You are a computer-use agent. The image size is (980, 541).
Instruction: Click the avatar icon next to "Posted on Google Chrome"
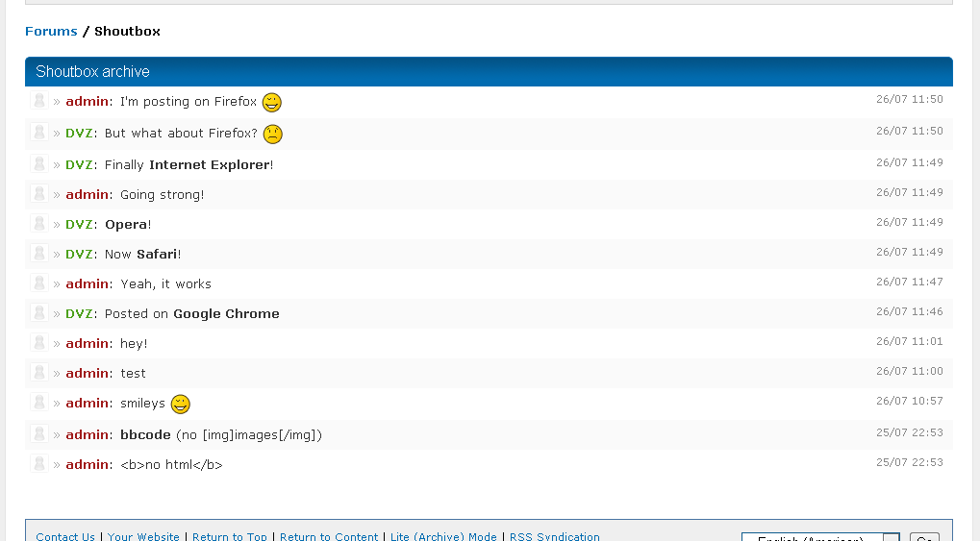38,313
